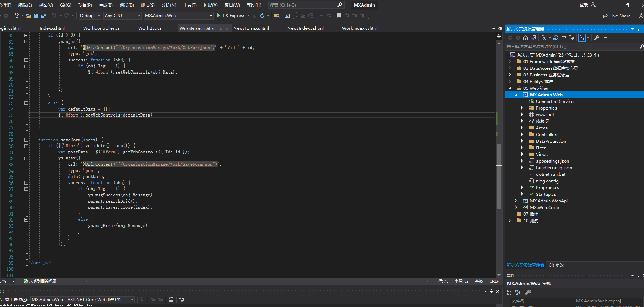The image size is (644, 307).
Task: Click the search magnifier in Solution Explorer
Action: [x=641, y=46]
